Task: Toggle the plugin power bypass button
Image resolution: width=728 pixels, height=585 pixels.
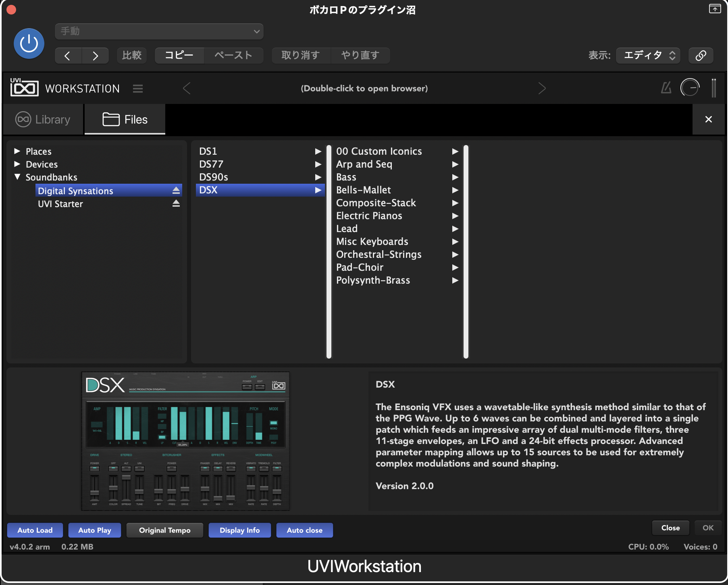Action: pyautogui.click(x=29, y=44)
